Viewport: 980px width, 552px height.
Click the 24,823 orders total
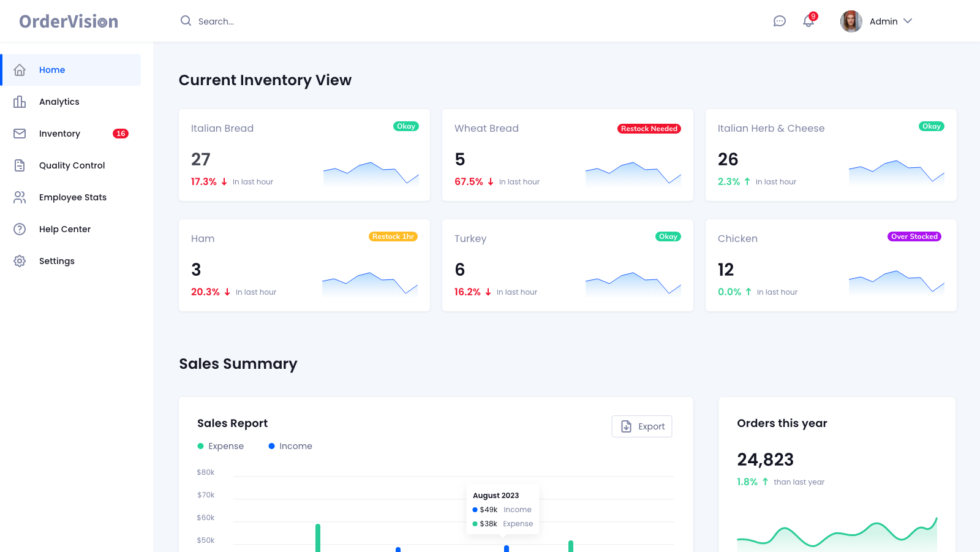pyautogui.click(x=765, y=459)
